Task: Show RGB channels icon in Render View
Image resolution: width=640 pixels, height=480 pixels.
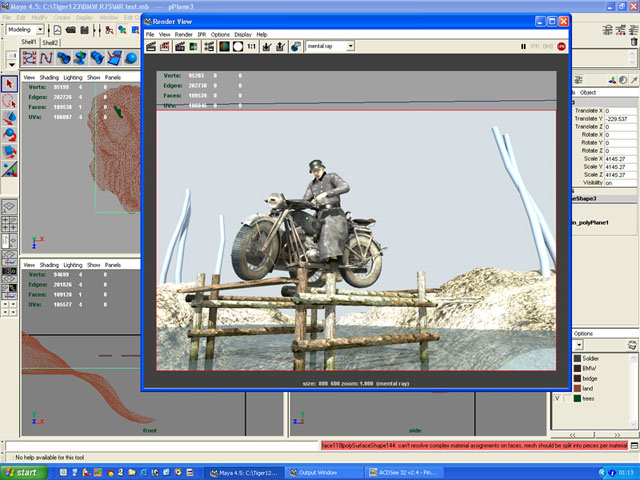Action: pos(224,47)
